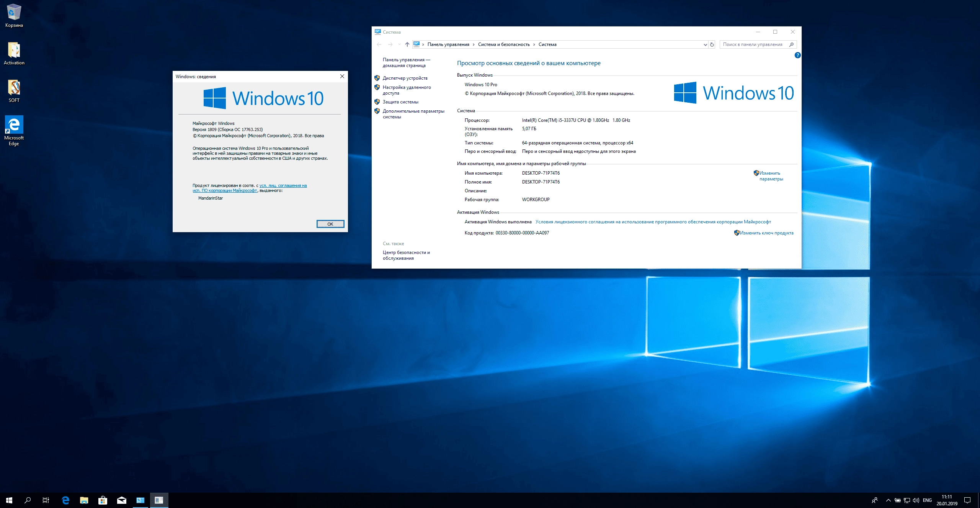Go forward in Система window
Viewport: 980px width, 508px height.
click(x=390, y=44)
